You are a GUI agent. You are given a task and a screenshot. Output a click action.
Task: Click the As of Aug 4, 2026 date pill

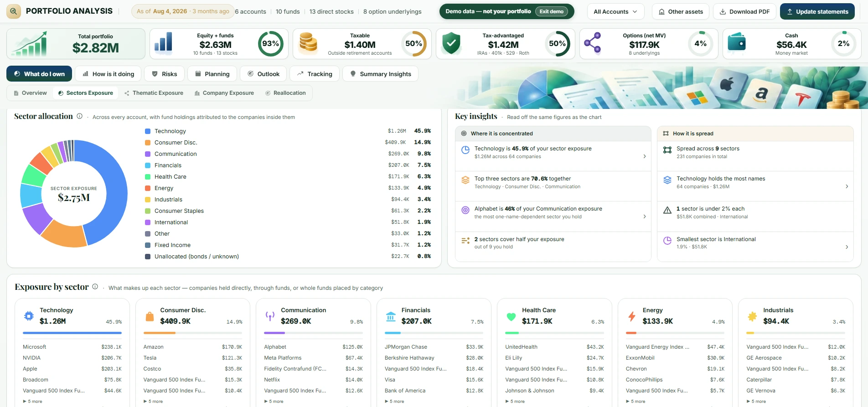pos(183,11)
